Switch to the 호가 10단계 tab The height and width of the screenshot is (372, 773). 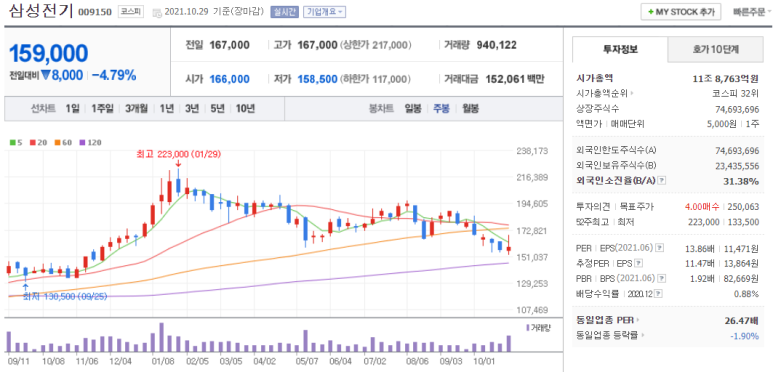[x=712, y=49]
